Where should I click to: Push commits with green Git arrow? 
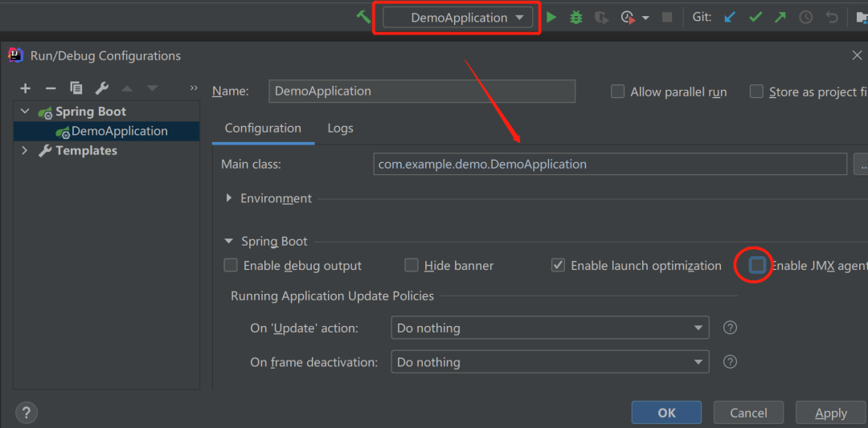[780, 18]
